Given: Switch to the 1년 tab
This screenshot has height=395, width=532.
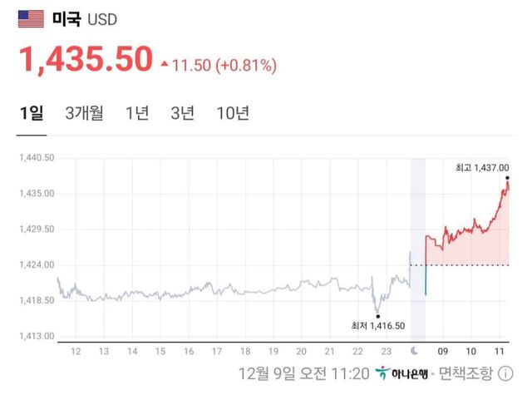Looking at the screenshot, I should (137, 114).
